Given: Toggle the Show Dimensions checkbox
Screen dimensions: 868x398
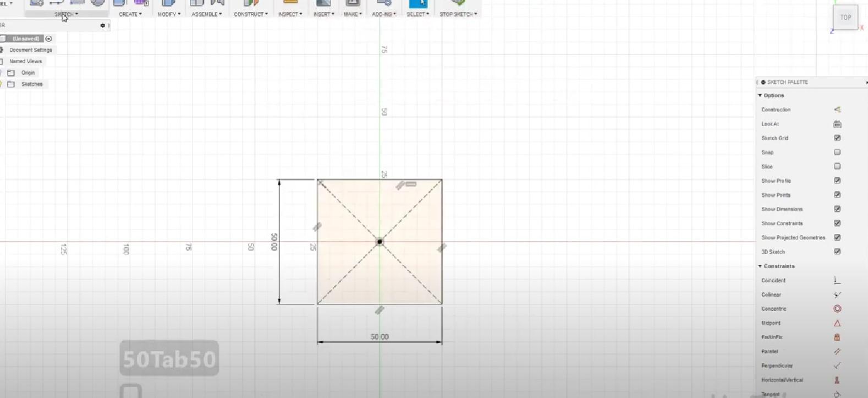Looking at the screenshot, I should (837, 209).
